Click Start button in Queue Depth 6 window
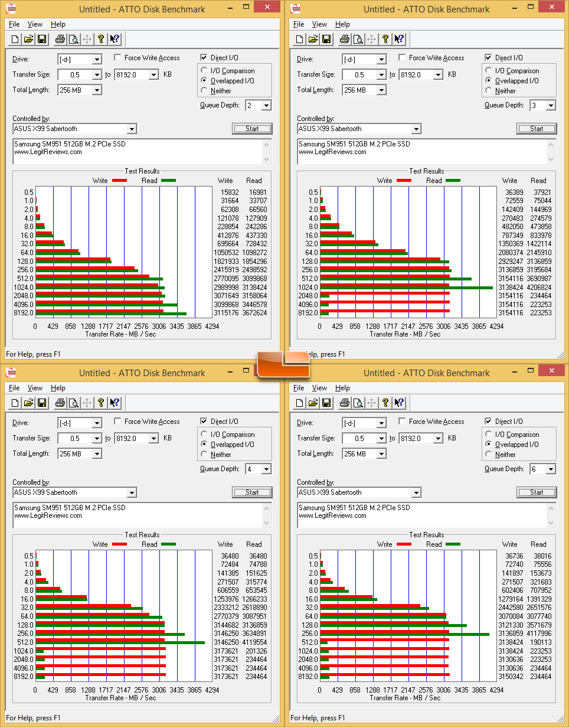The image size is (569, 728). pos(537,492)
